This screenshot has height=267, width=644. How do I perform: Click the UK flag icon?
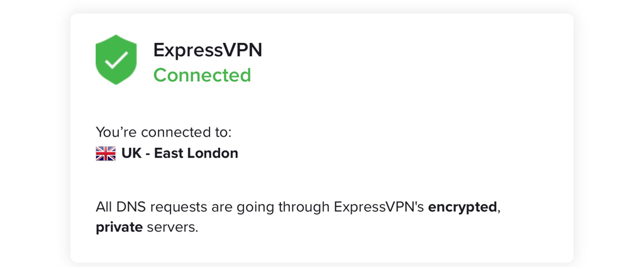(x=106, y=154)
